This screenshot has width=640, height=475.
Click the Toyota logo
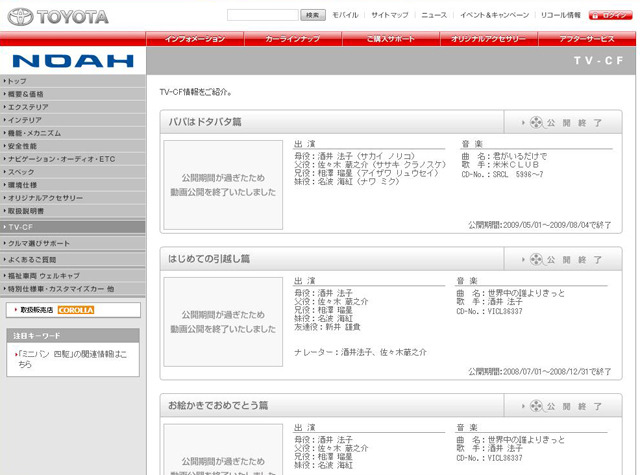58,17
